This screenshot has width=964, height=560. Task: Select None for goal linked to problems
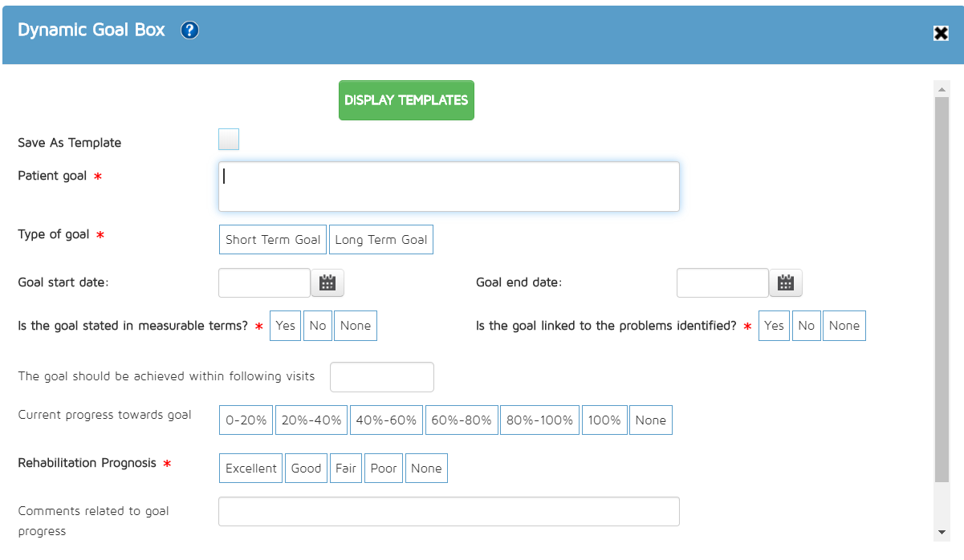844,326
